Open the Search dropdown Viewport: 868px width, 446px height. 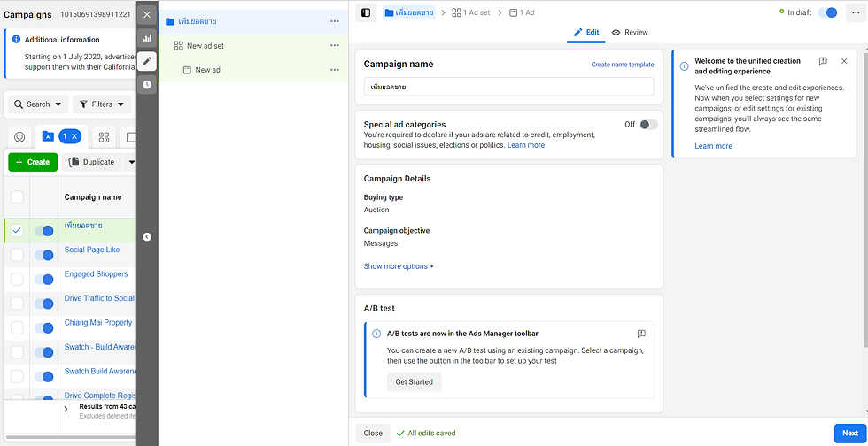point(38,104)
